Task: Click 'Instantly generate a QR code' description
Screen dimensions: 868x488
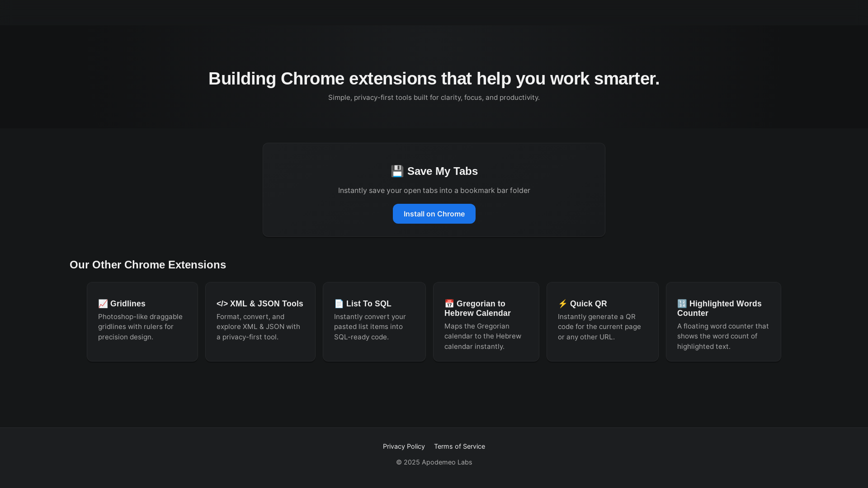Action: pos(599,327)
